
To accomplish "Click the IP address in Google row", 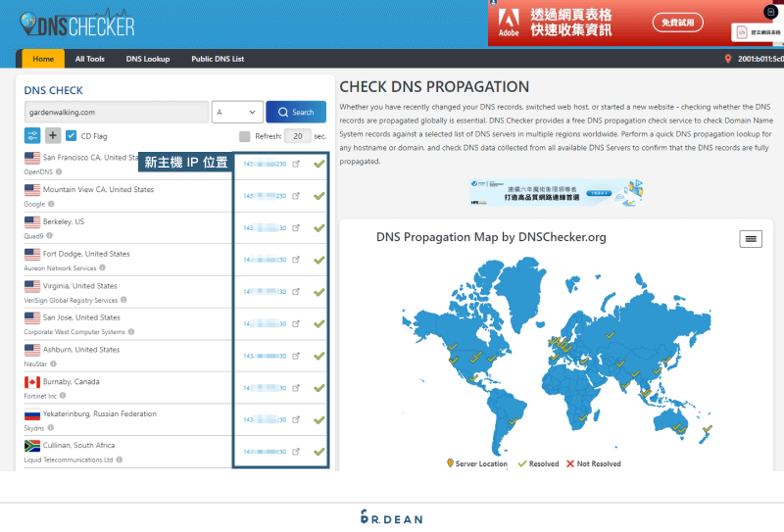I will click(265, 196).
